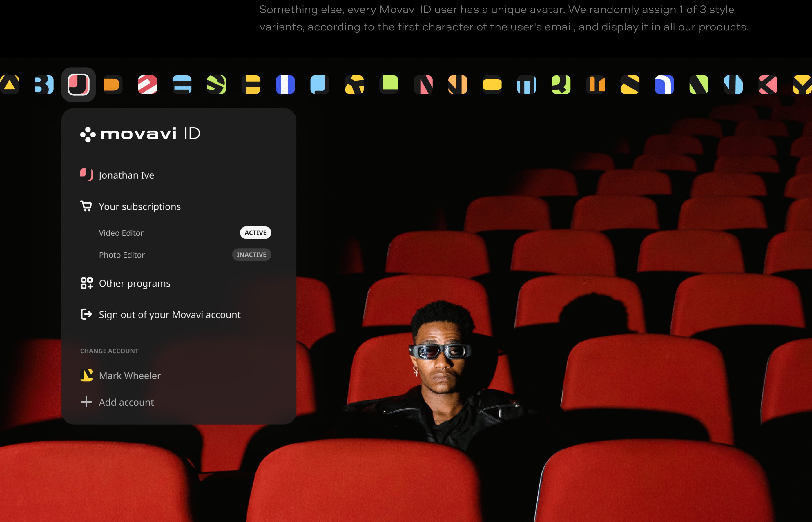Open Your subscriptions menu item
The width and height of the screenshot is (812, 522).
139,206
